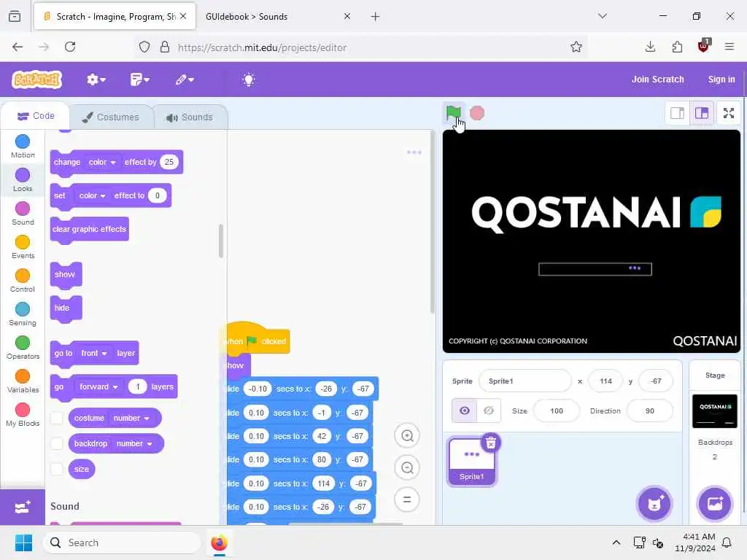Image resolution: width=747 pixels, height=560 pixels.
Task: Open Tutorials lightbulb
Action: pyautogui.click(x=249, y=79)
